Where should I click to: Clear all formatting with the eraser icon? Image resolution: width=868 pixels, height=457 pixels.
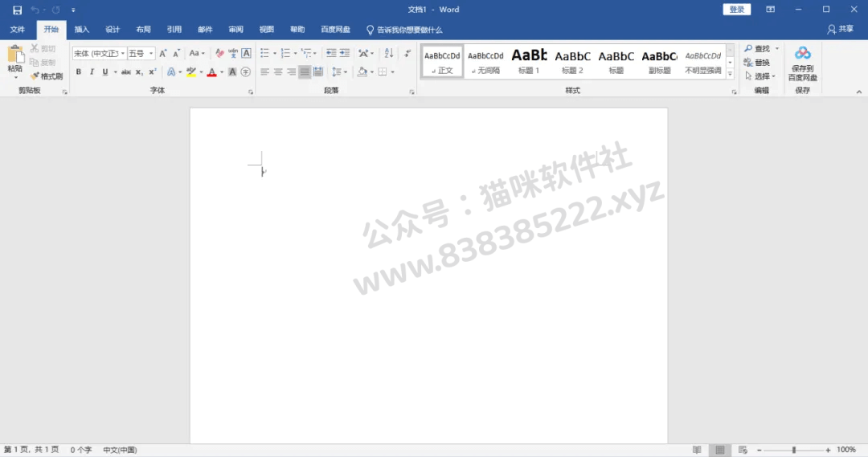coord(219,54)
